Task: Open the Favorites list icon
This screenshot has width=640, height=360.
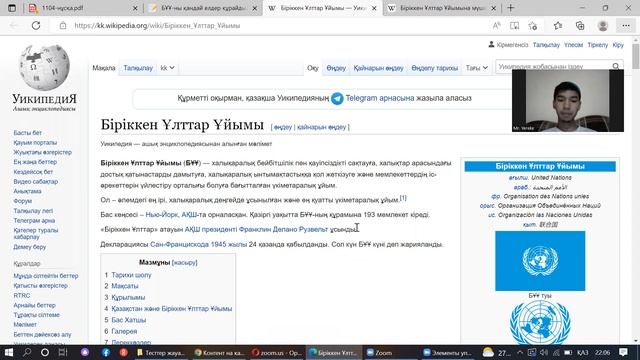Action: [558, 25]
